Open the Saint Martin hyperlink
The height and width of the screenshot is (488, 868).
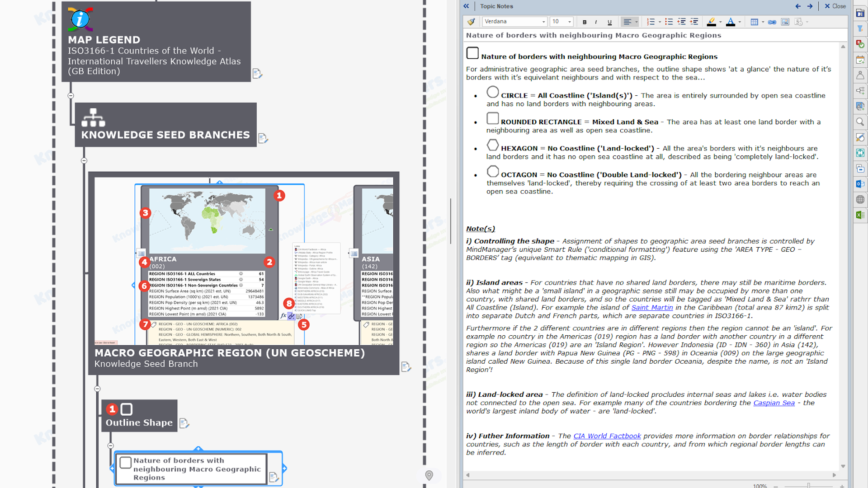(652, 308)
